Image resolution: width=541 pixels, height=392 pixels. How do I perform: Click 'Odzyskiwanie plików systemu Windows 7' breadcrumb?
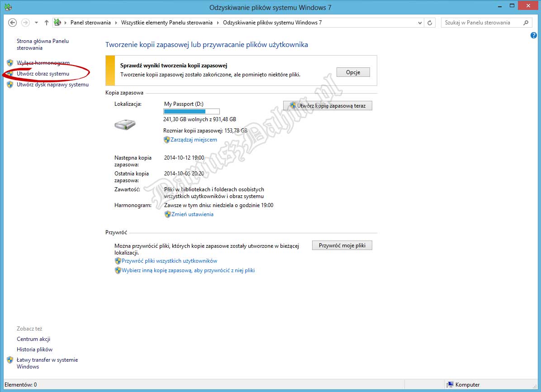click(272, 23)
